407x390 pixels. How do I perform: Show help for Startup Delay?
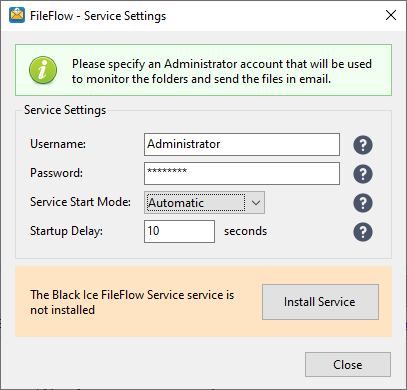point(363,232)
